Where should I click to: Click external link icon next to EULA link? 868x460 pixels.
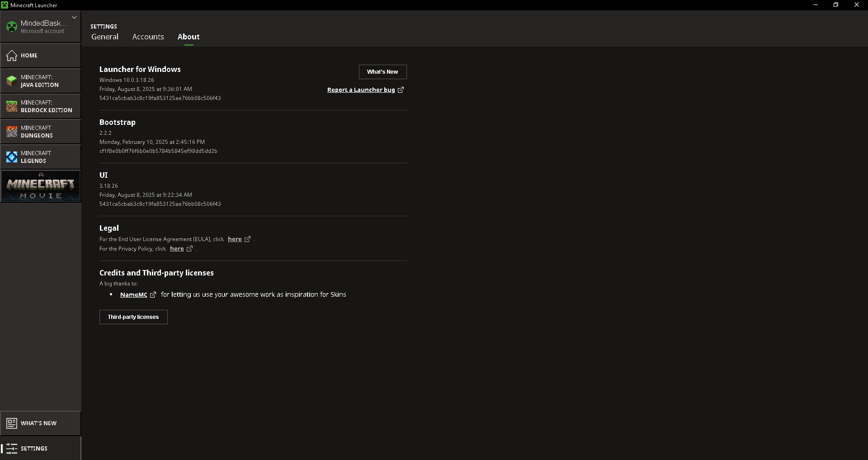(x=247, y=239)
